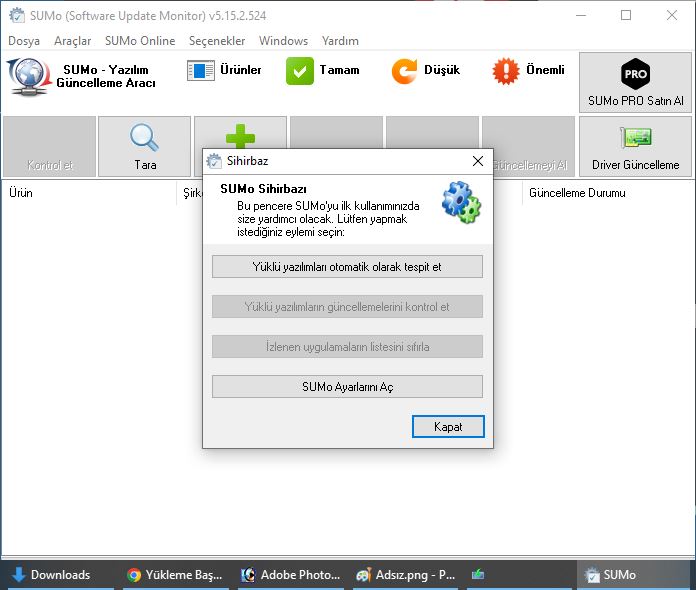
Task: Open the Windows menu
Action: coord(283,41)
